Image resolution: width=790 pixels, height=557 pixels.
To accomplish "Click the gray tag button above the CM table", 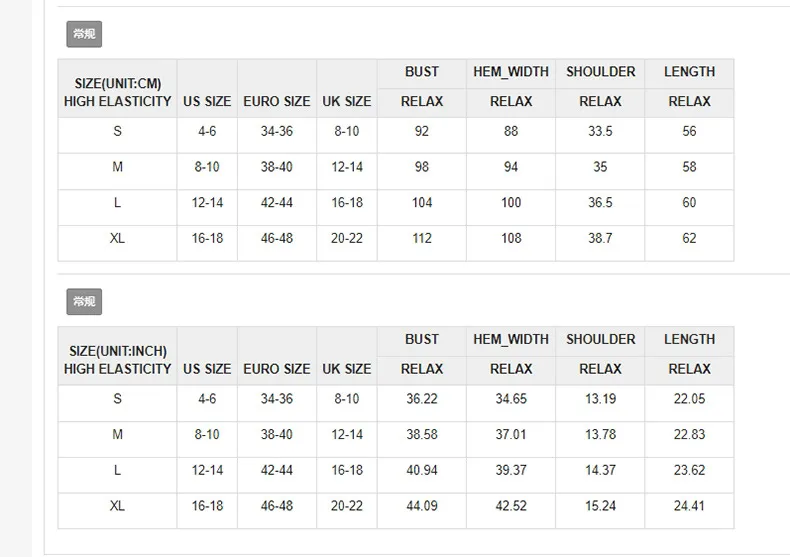I will tap(84, 34).
